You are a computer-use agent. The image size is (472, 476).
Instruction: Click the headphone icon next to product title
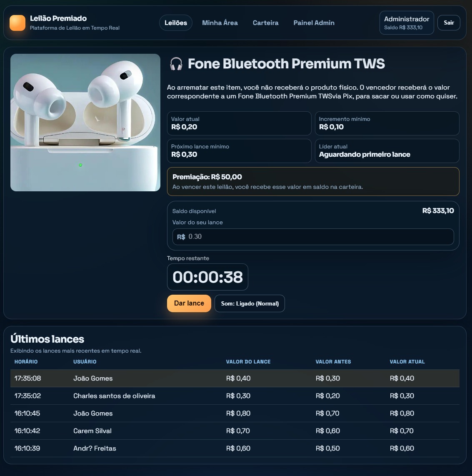point(175,64)
